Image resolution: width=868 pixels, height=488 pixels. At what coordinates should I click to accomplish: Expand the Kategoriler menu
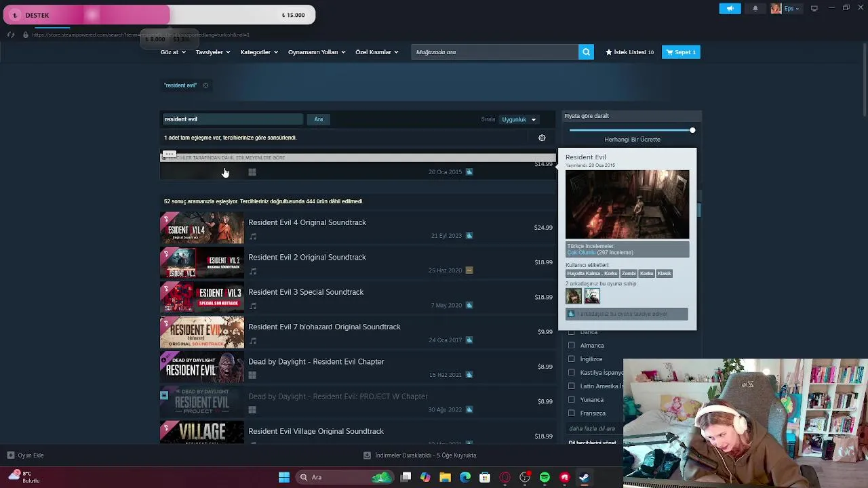pyautogui.click(x=259, y=52)
